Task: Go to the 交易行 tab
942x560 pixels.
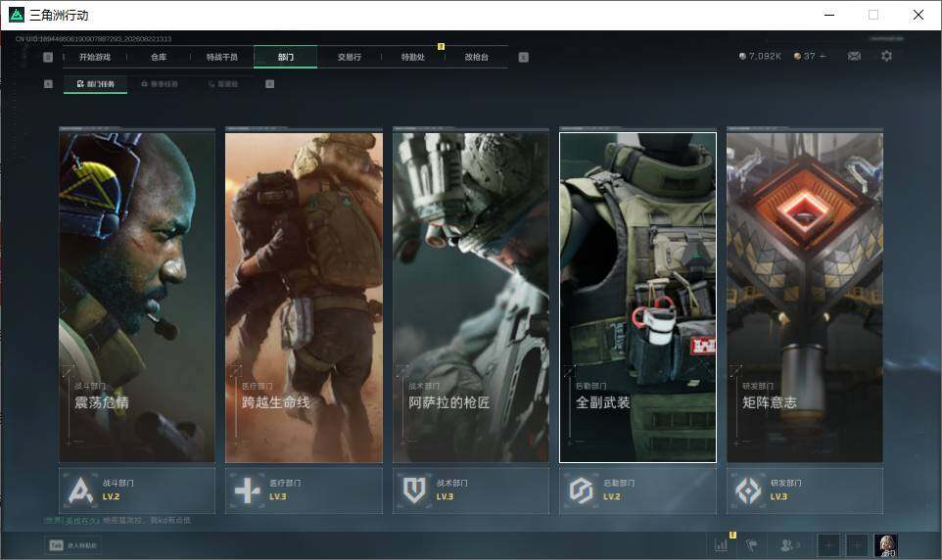Action: click(349, 57)
